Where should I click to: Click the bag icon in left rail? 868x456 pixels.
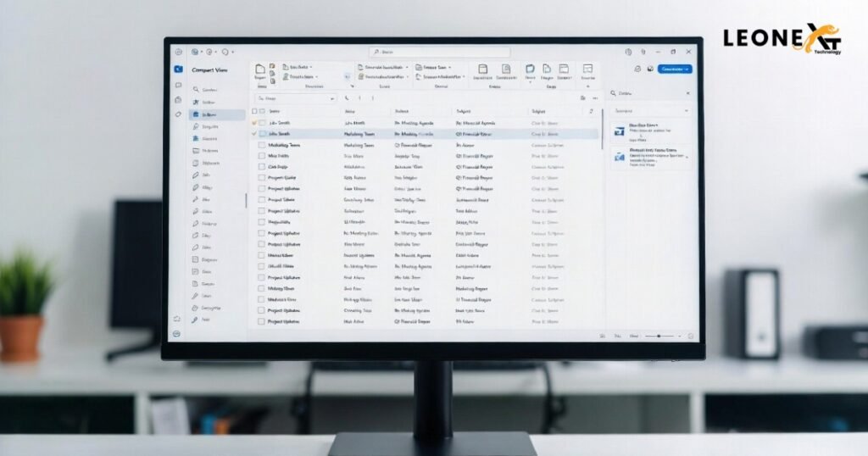point(178,100)
